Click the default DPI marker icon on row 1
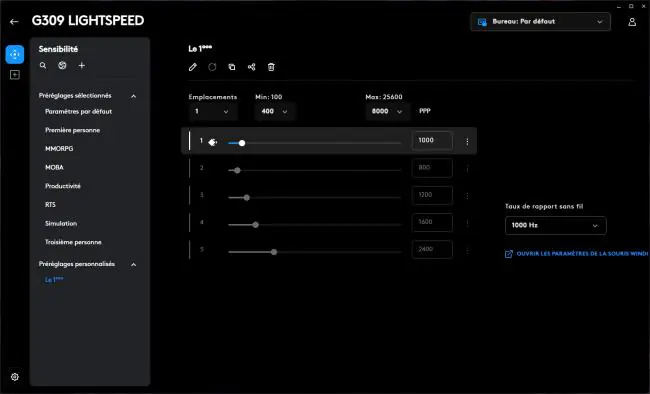The height and width of the screenshot is (394, 650). (212, 142)
